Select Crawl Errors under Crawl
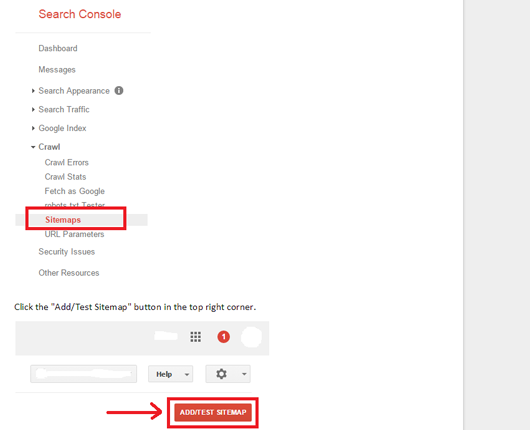Screen dimensions: 530x430 click(67, 163)
